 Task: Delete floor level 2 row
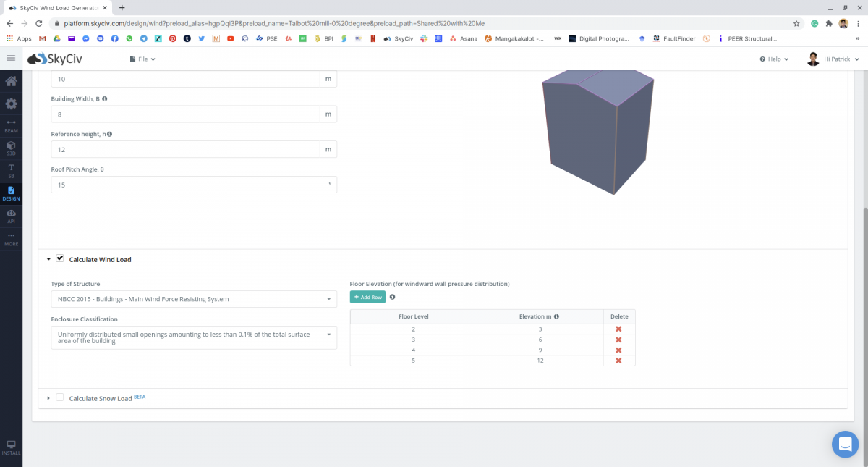pos(618,329)
